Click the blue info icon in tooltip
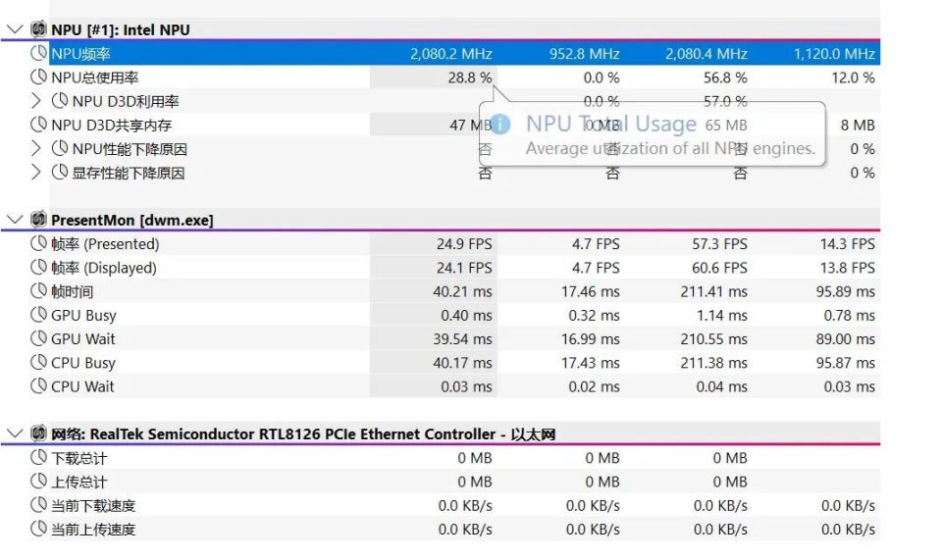 500,125
